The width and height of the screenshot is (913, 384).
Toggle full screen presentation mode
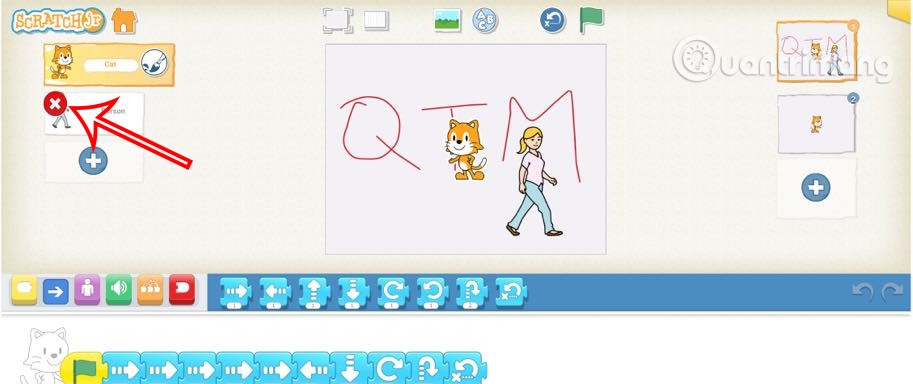tap(338, 20)
